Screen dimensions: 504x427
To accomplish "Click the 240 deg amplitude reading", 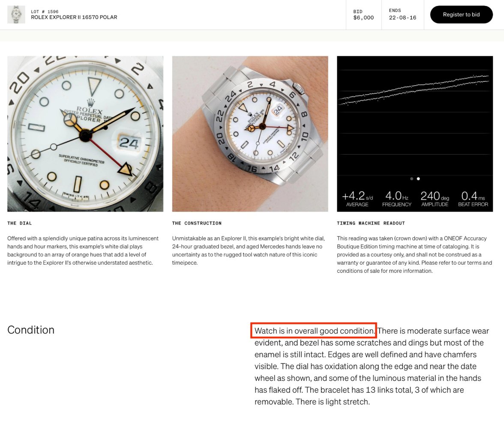I will 434,199.
